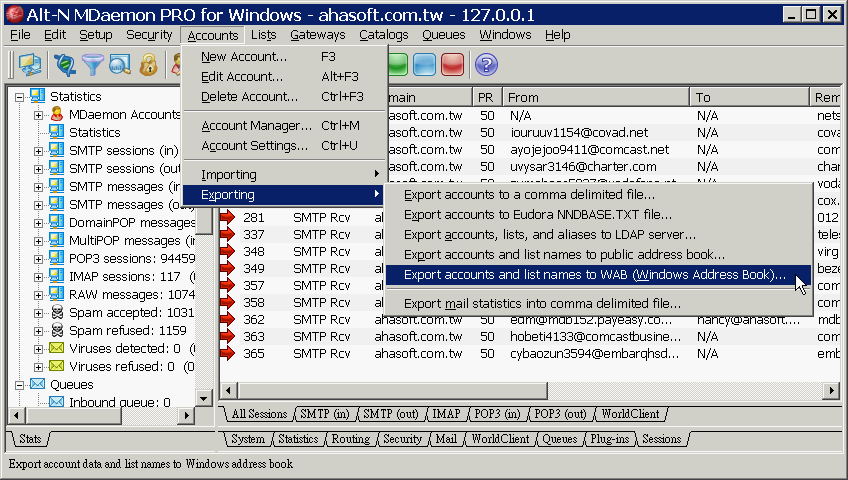The height and width of the screenshot is (480, 848).
Task: Click the session list scroll-right arrow
Action: pos(831,390)
